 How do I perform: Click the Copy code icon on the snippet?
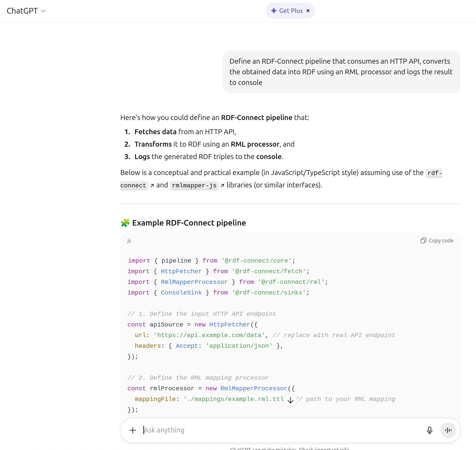tap(423, 240)
